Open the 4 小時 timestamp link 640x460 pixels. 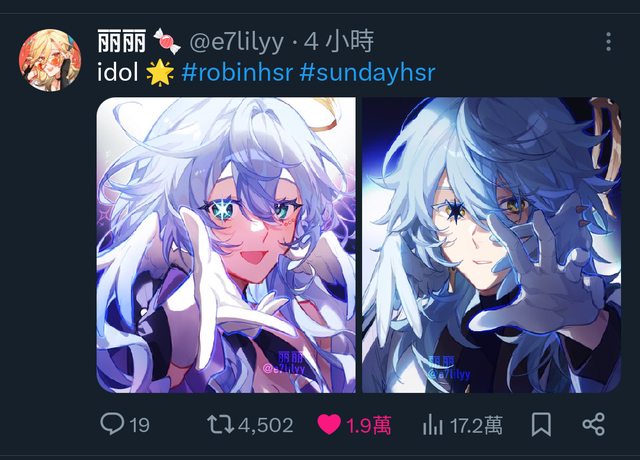point(339,41)
